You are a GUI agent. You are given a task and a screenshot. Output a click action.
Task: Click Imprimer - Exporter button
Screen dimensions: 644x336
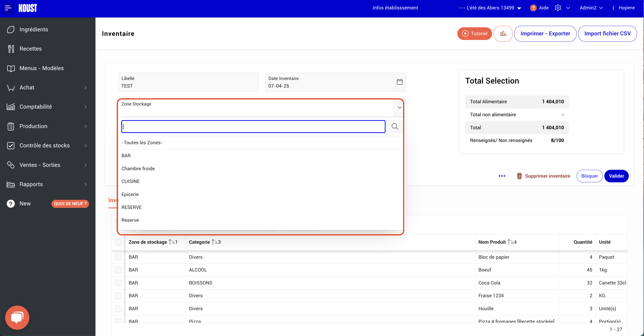[545, 34]
